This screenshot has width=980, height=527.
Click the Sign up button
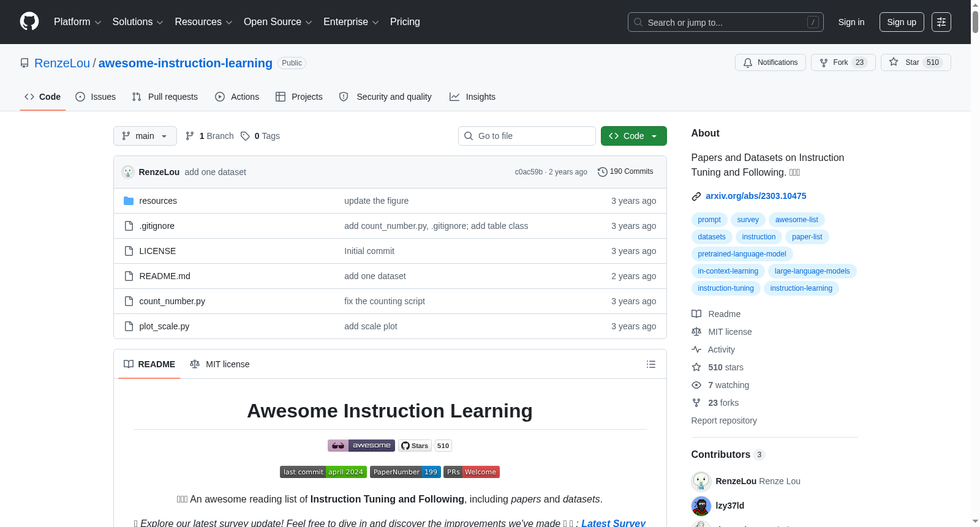coord(902,22)
